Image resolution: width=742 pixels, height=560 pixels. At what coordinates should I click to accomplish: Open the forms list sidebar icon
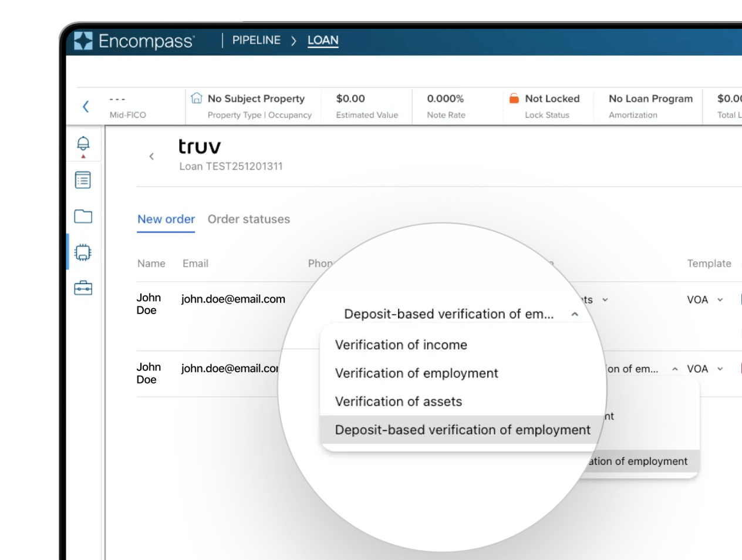pyautogui.click(x=83, y=180)
